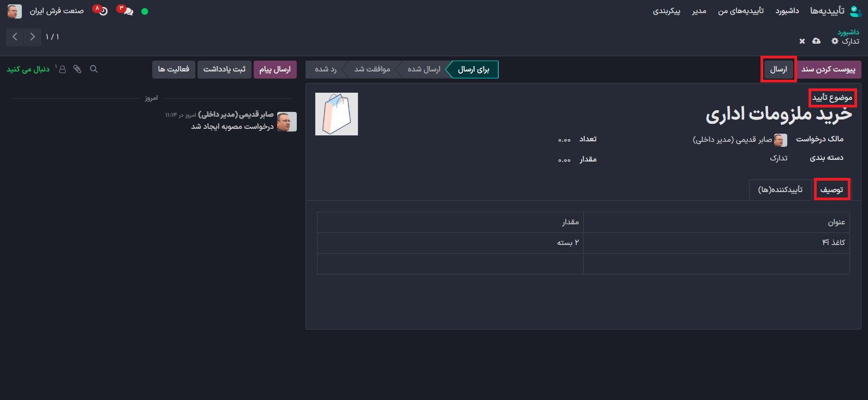The image size is (868, 400).
Task: Click the پیوست کردن سند button
Action: tap(828, 69)
